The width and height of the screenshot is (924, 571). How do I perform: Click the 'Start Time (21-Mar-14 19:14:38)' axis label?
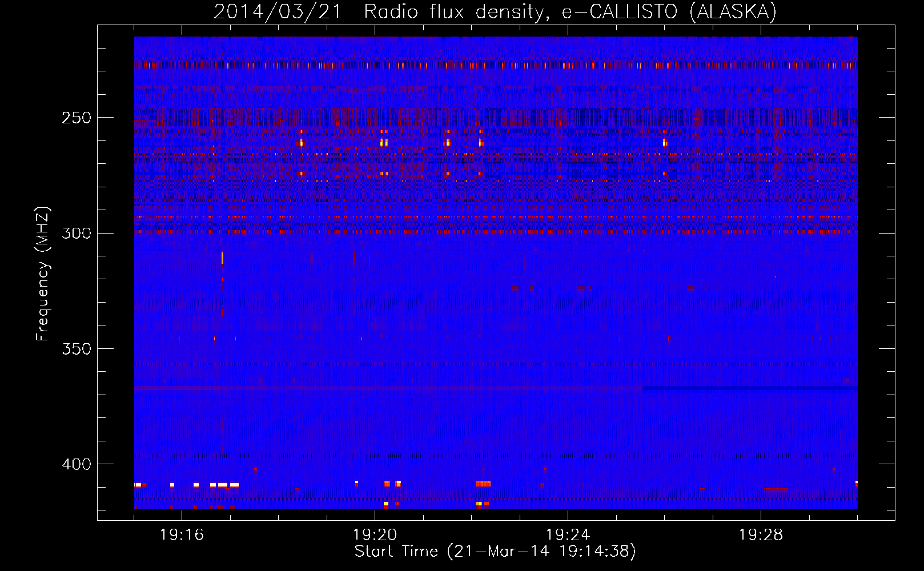pyautogui.click(x=495, y=552)
